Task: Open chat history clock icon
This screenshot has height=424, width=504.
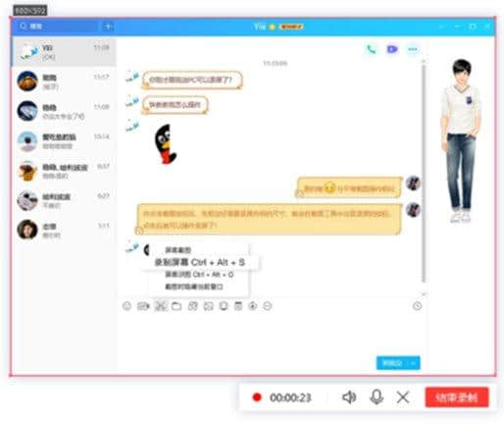Action: (417, 306)
